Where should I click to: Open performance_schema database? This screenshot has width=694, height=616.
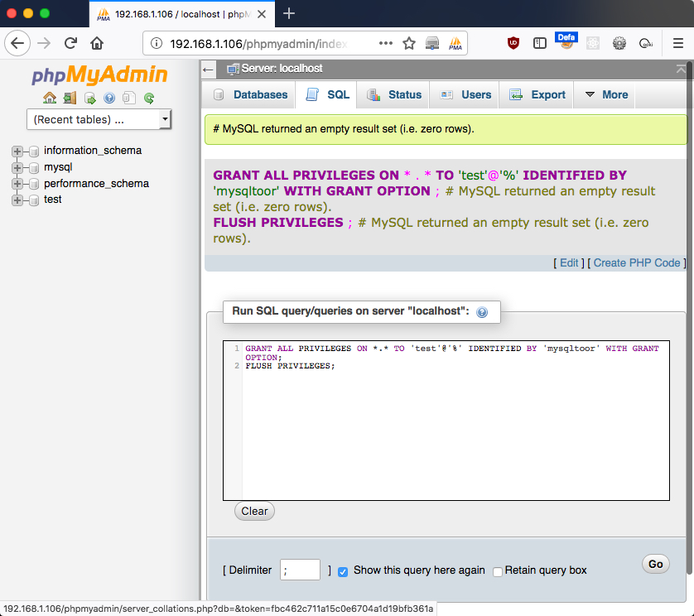tap(96, 183)
